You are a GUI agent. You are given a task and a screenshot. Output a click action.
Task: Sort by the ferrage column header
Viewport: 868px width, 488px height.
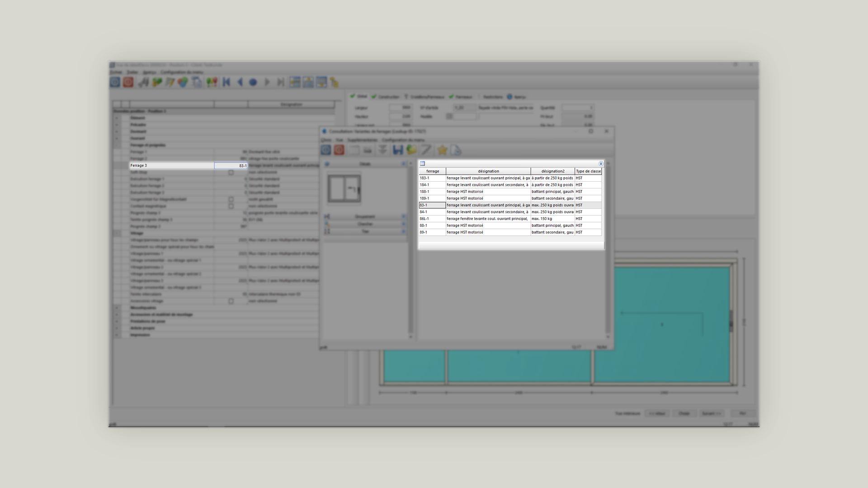(432, 171)
